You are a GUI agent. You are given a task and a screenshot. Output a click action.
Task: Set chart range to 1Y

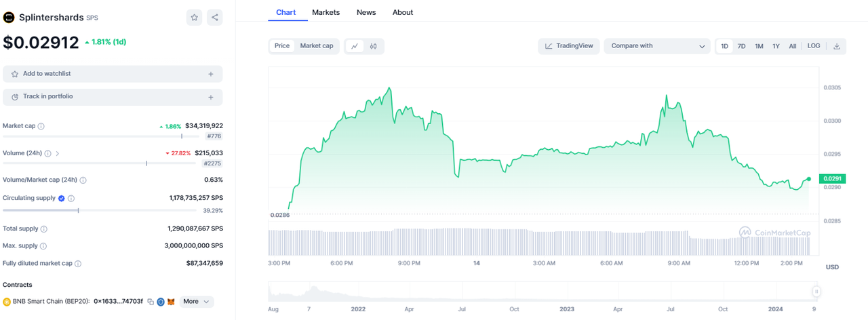[776, 46]
